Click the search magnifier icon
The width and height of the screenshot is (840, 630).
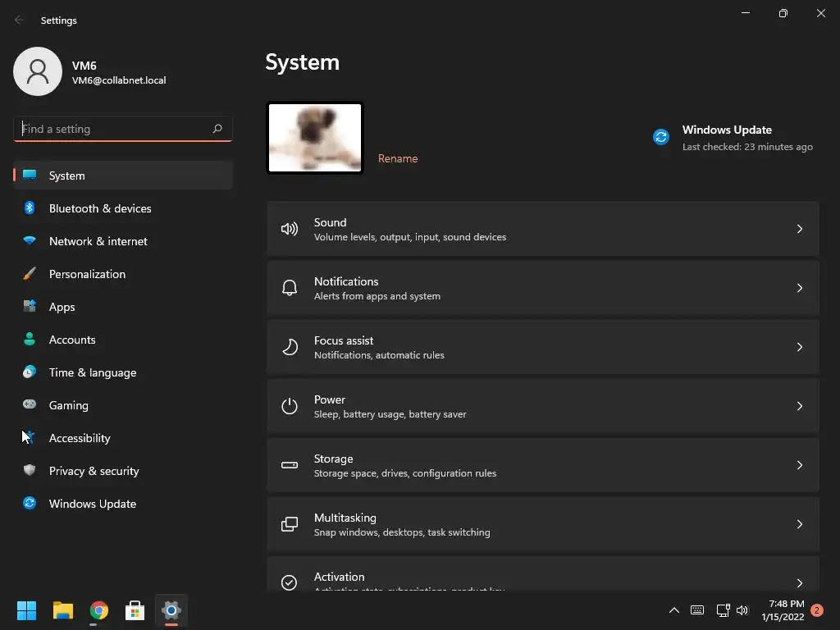[217, 129]
